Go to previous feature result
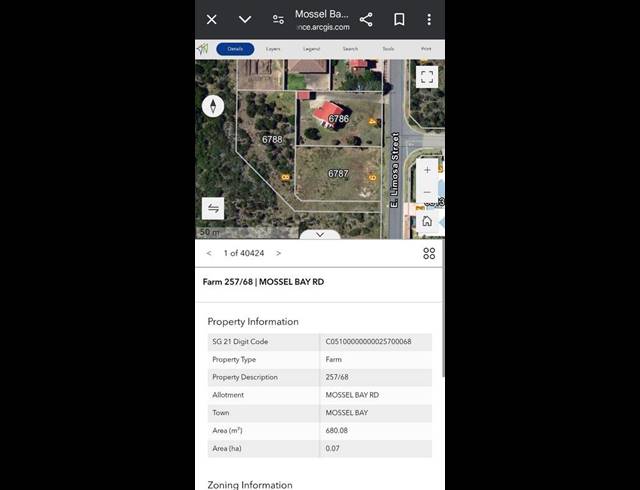This screenshot has height=490, width=640. coord(209,253)
